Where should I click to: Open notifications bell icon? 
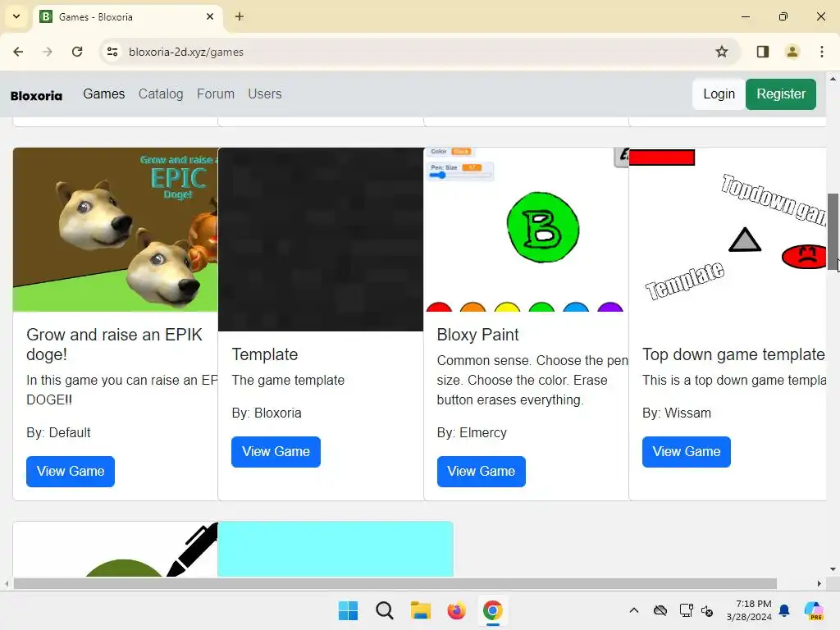click(784, 610)
